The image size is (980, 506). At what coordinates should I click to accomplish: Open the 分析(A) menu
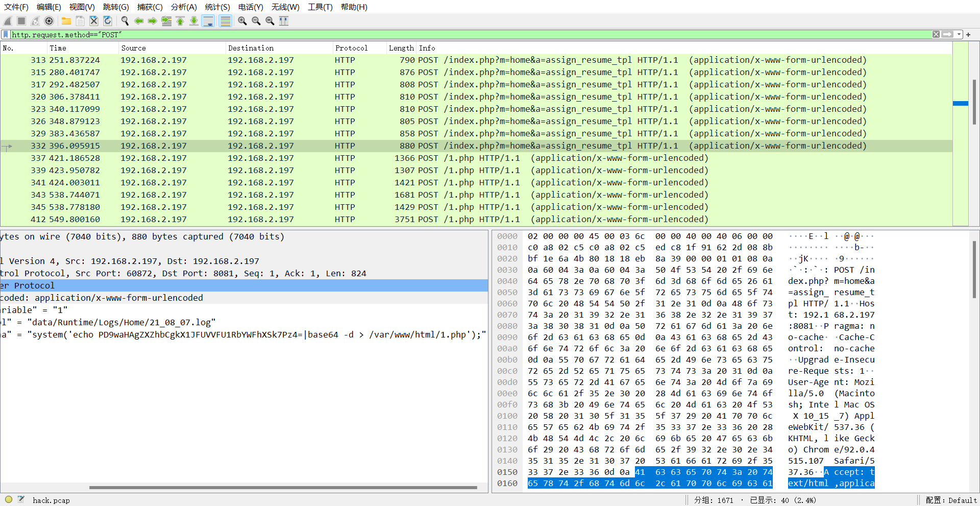pos(184,7)
